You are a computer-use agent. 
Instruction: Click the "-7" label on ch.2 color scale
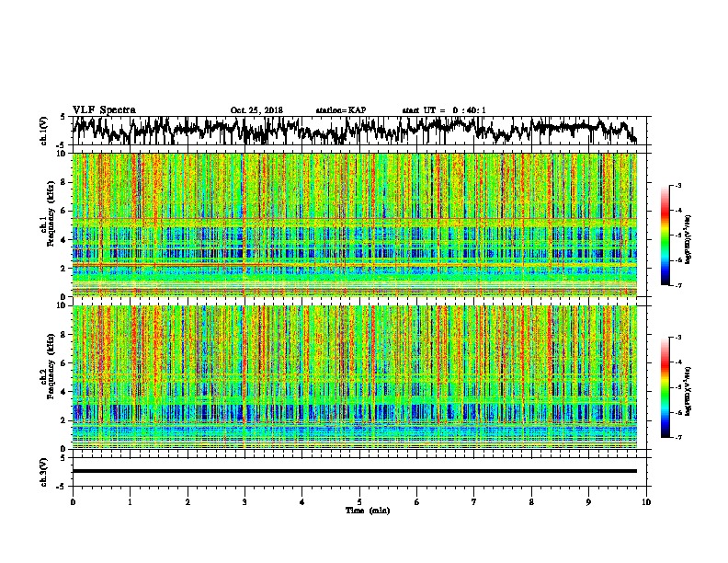coord(677,438)
